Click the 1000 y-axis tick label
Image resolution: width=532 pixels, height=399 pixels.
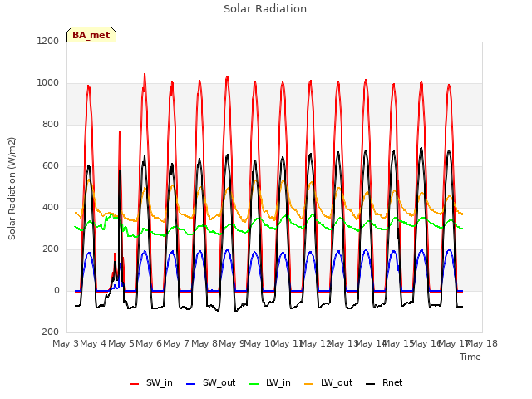(48, 83)
